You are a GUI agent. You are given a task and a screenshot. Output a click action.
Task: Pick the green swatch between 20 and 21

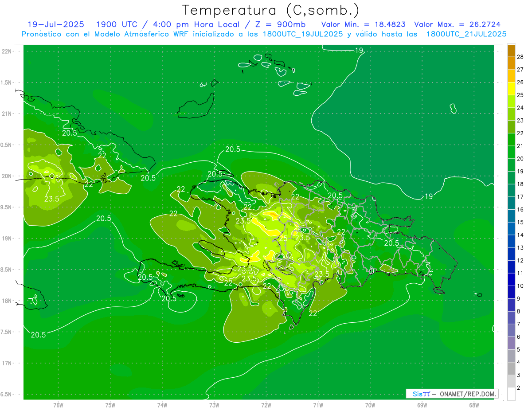511,152
